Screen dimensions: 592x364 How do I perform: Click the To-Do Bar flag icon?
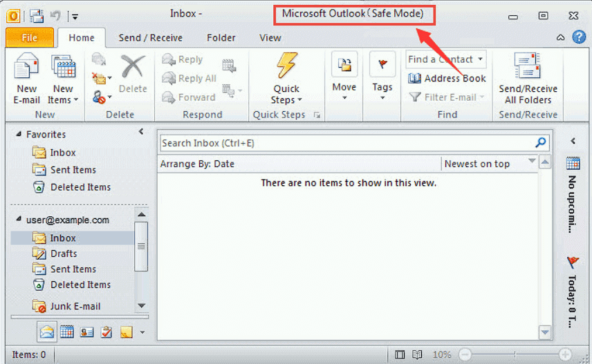click(x=573, y=261)
